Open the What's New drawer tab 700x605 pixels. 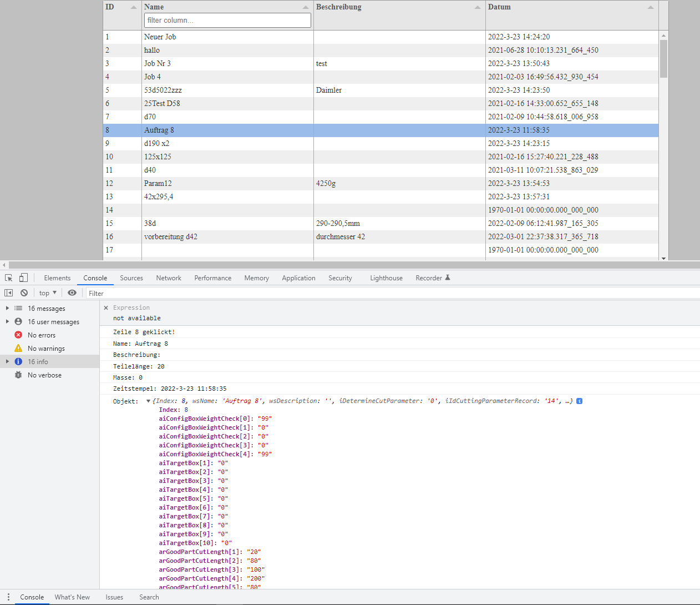(72, 597)
